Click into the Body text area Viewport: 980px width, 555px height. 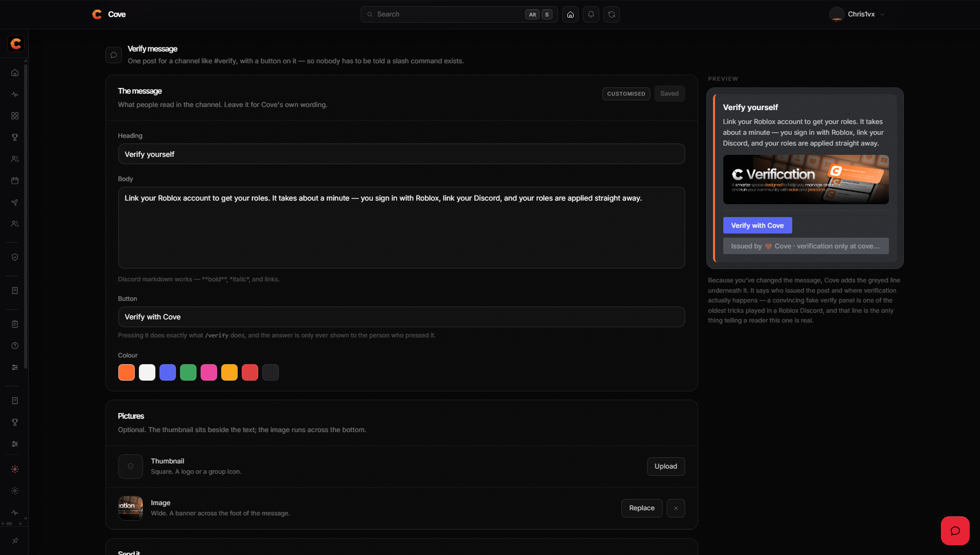point(401,227)
